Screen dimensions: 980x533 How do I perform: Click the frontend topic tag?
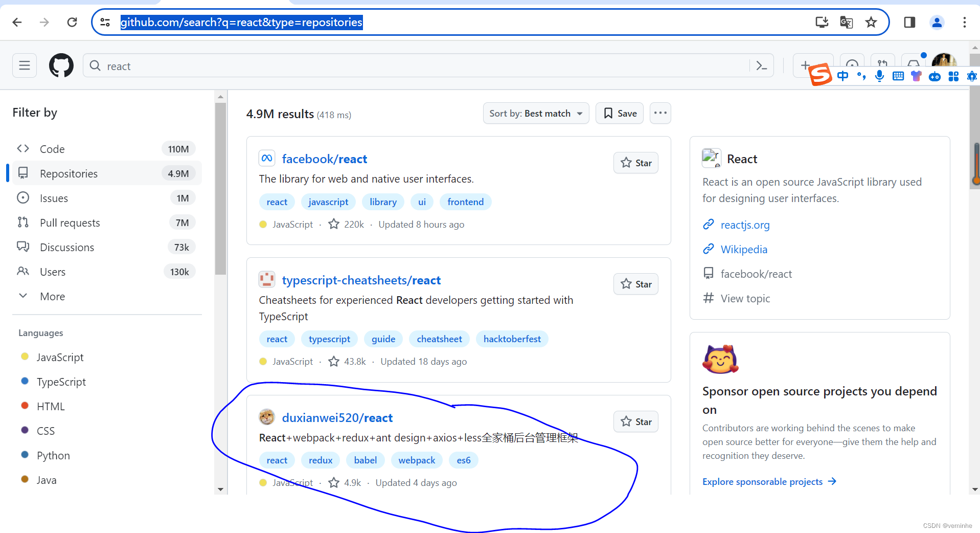click(x=465, y=202)
